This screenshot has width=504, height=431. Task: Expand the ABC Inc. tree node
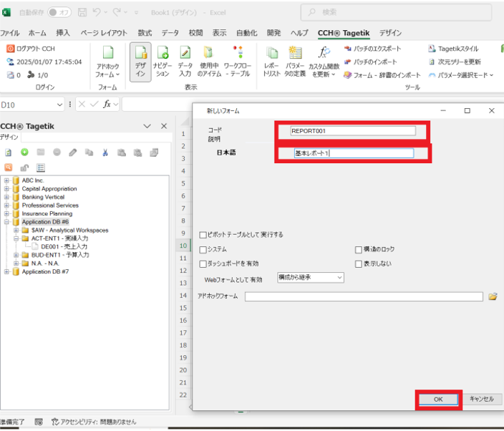(x=6, y=180)
